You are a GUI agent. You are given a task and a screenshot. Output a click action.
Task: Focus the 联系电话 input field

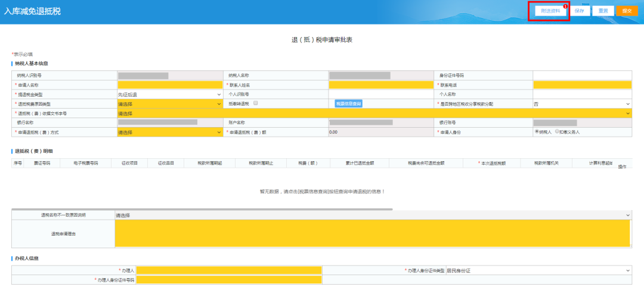click(581, 85)
